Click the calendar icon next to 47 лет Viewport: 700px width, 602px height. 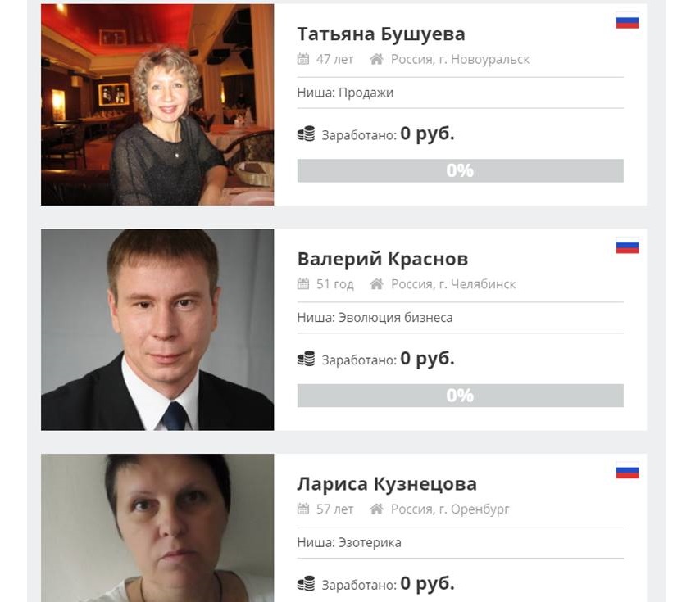303,59
